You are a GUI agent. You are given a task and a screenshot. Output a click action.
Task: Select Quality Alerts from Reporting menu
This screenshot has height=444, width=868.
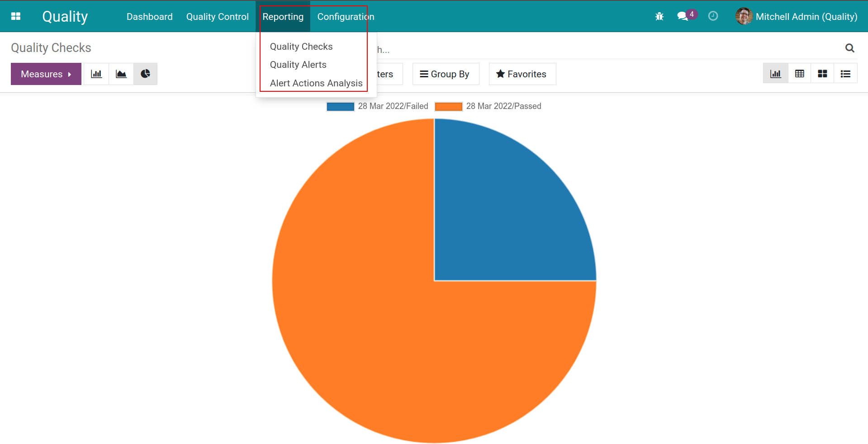coord(298,65)
